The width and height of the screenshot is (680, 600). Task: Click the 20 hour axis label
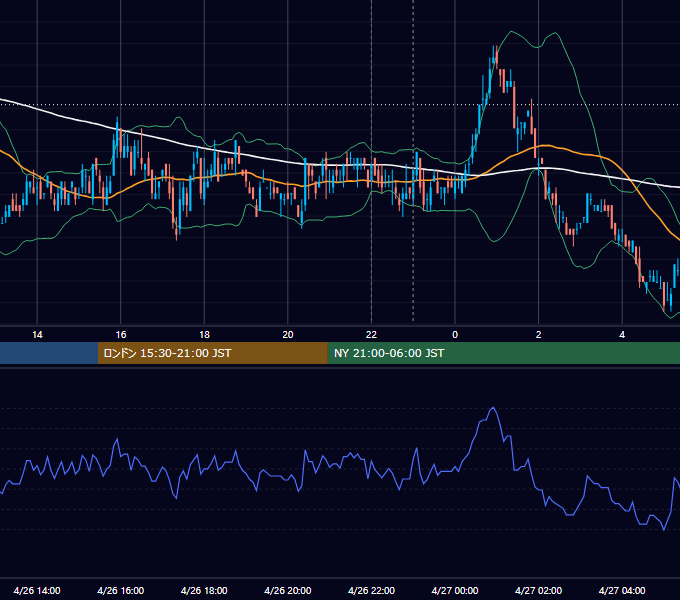click(x=288, y=335)
